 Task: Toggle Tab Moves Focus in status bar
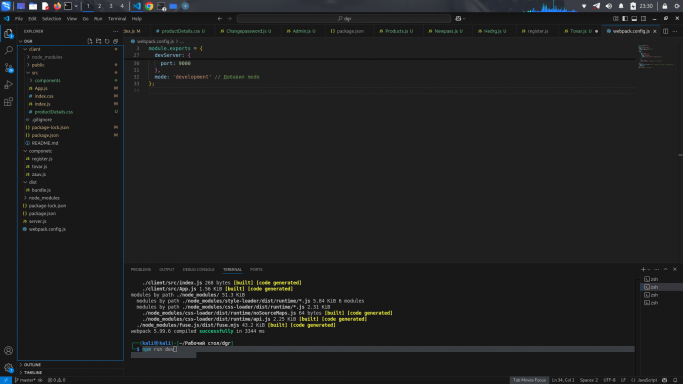click(529, 380)
